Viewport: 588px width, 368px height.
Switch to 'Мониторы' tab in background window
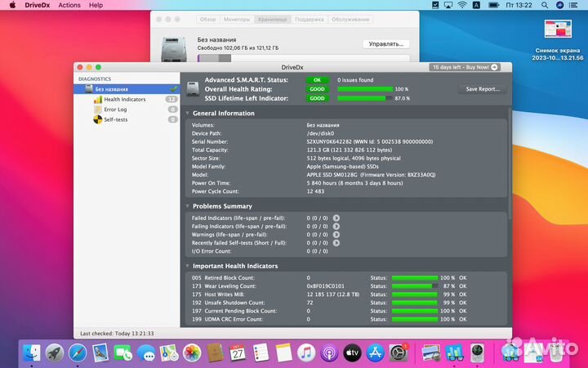(x=237, y=20)
